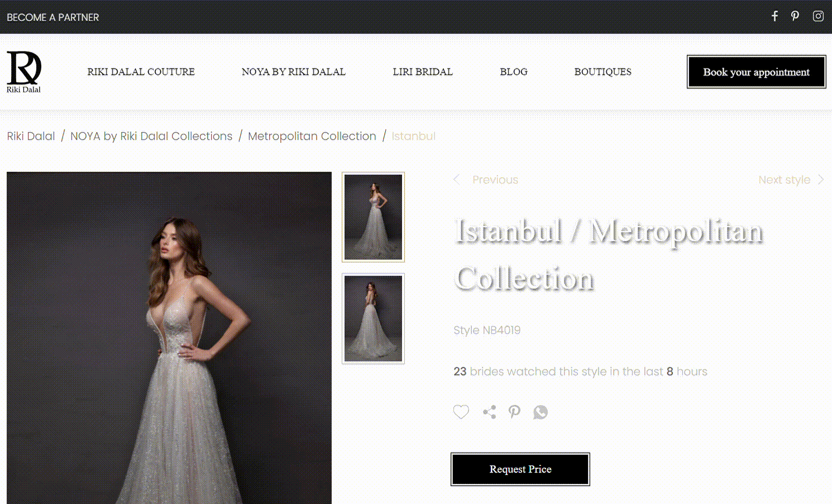Open the Instagram social icon
The height and width of the screenshot is (504, 832).
pyautogui.click(x=818, y=16)
